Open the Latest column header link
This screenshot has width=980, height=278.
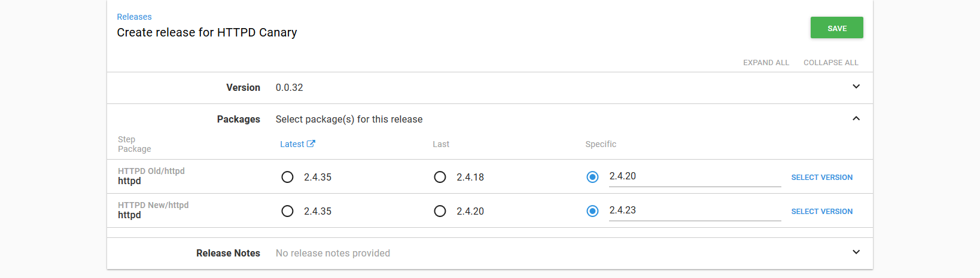pyautogui.click(x=292, y=144)
